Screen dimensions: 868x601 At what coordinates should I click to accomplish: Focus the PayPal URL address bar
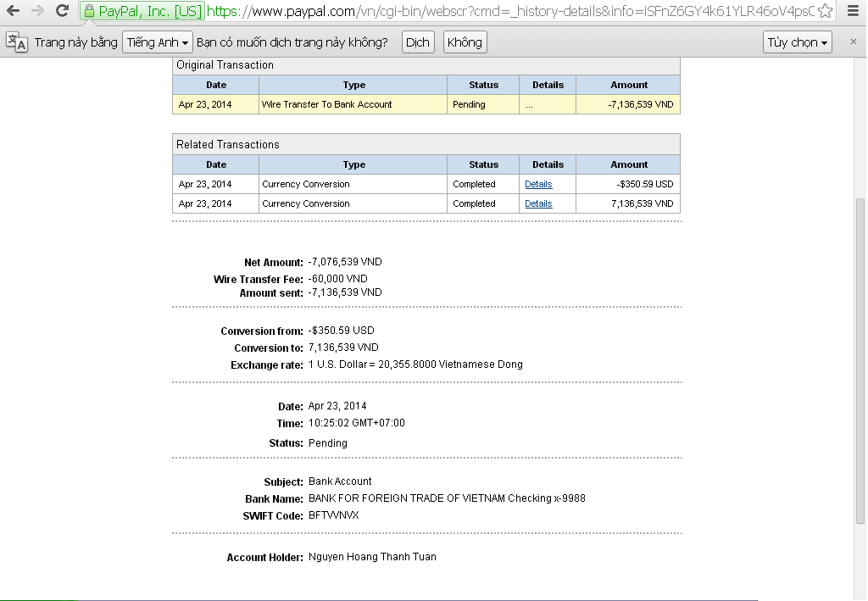coord(509,12)
